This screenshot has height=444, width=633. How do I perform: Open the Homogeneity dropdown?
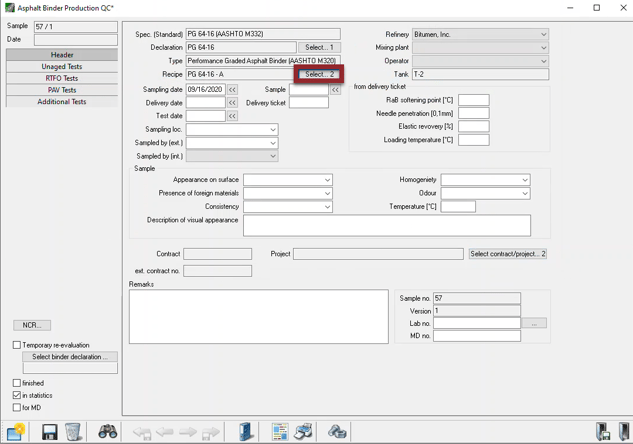[485, 180]
